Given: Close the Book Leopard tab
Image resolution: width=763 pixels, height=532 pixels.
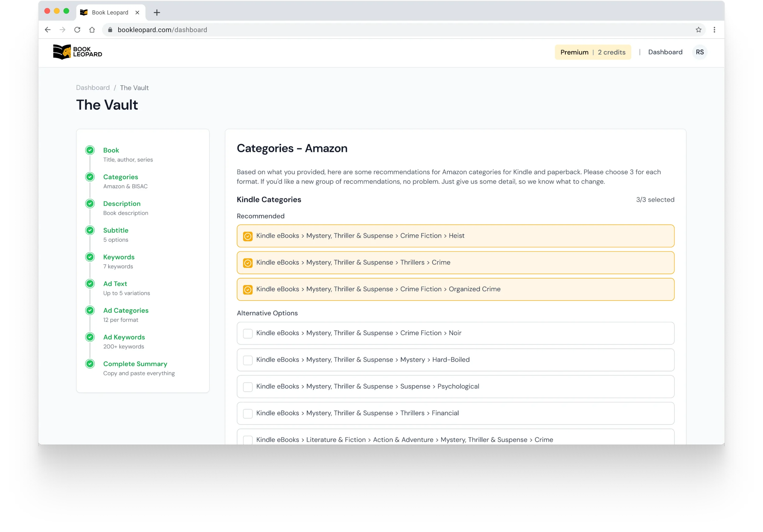Looking at the screenshot, I should [137, 13].
